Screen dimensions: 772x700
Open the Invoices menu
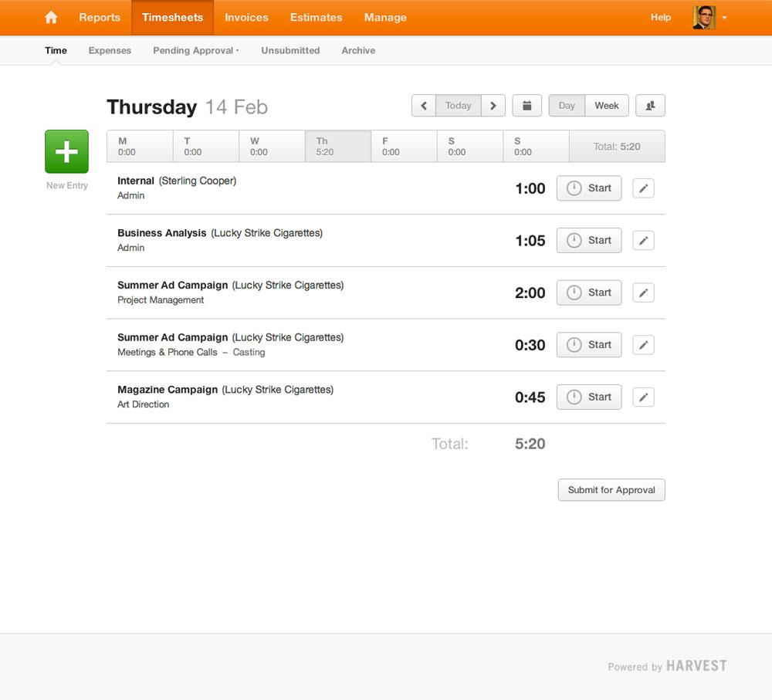click(x=246, y=17)
